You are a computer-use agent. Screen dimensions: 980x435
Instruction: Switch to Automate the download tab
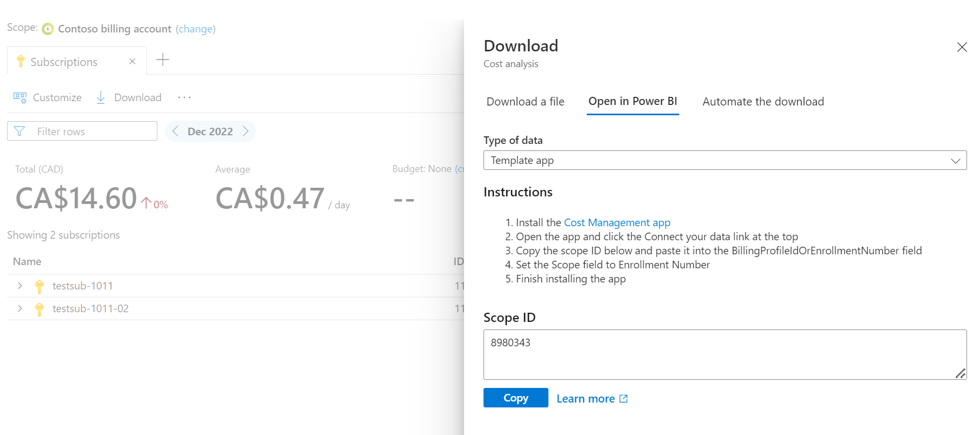pos(763,102)
